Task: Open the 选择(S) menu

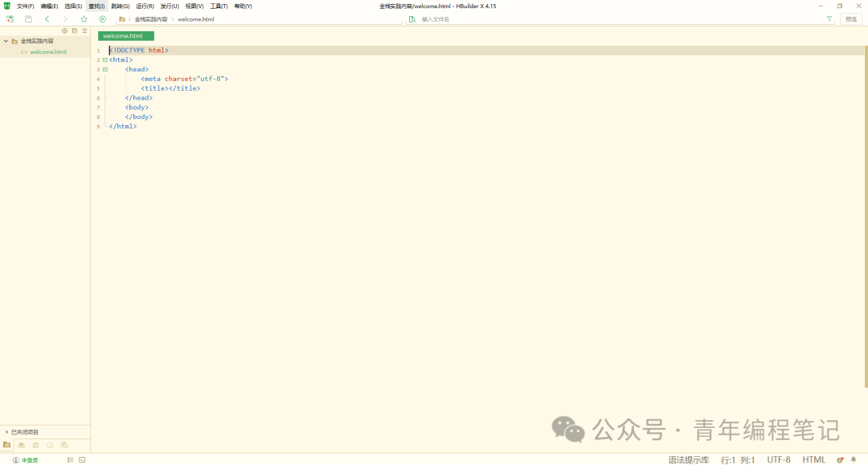Action: [73, 6]
